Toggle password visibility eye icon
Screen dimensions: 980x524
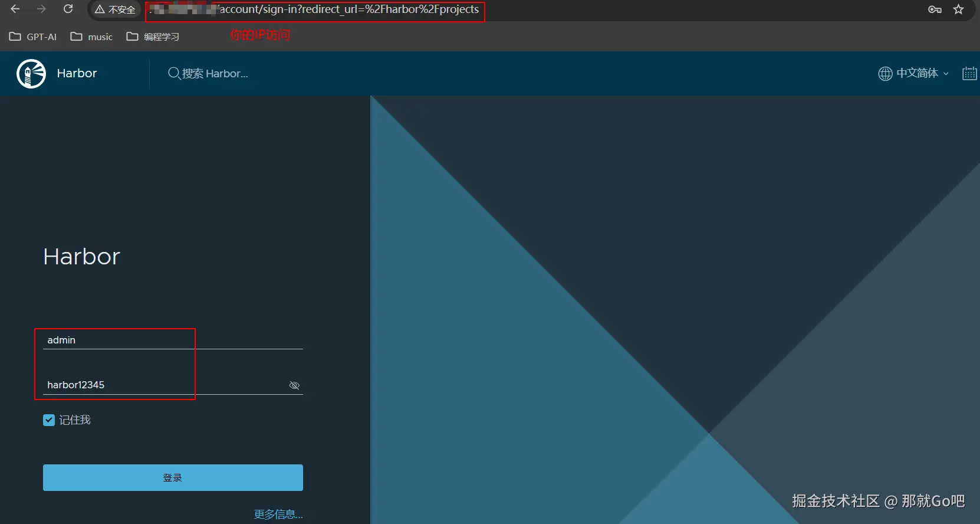[295, 385]
